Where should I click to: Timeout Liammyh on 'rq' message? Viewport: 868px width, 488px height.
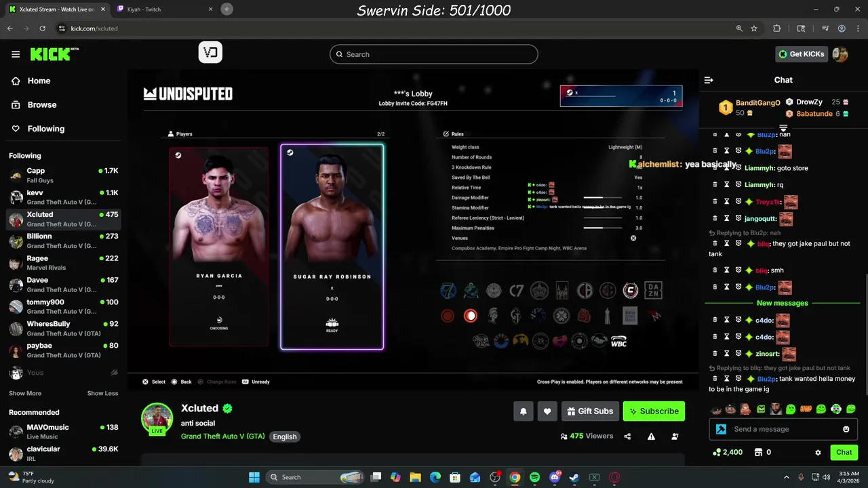tap(726, 184)
